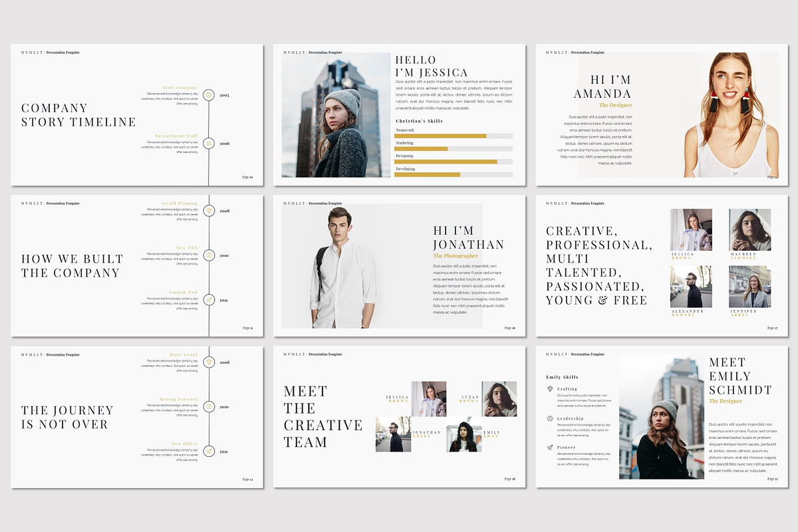Click the 'New Office' label
The height and width of the screenshot is (532, 798).
click(x=185, y=444)
